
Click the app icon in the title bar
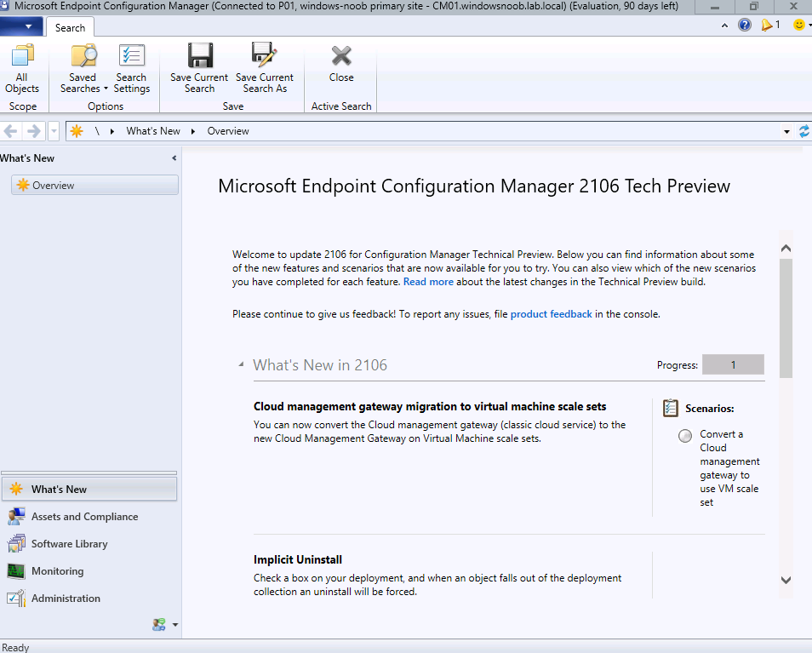tap(4, 6)
